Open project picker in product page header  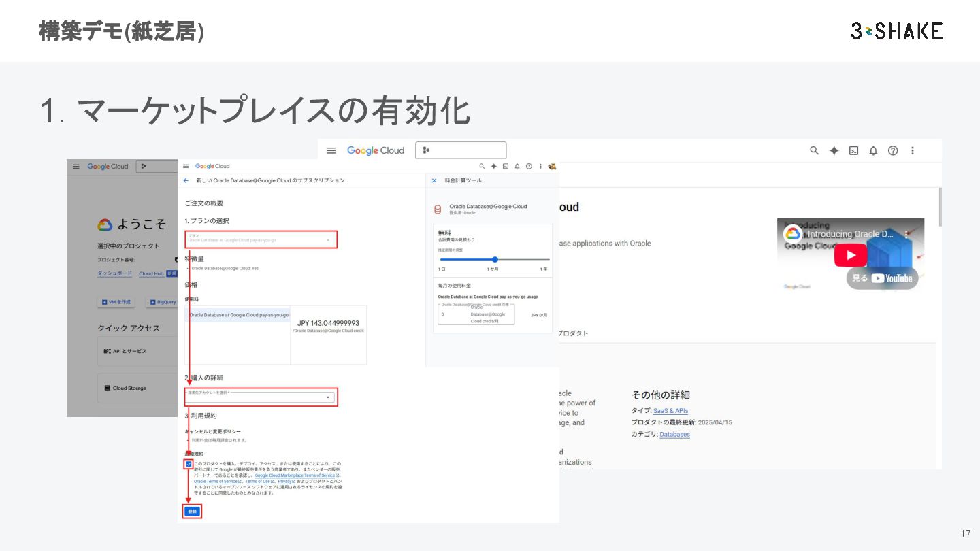(x=461, y=150)
